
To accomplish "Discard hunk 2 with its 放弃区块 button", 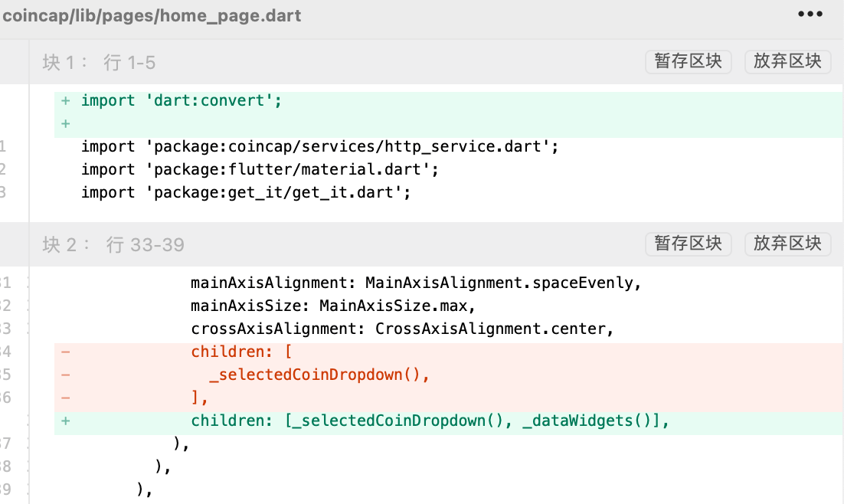I will (x=787, y=244).
